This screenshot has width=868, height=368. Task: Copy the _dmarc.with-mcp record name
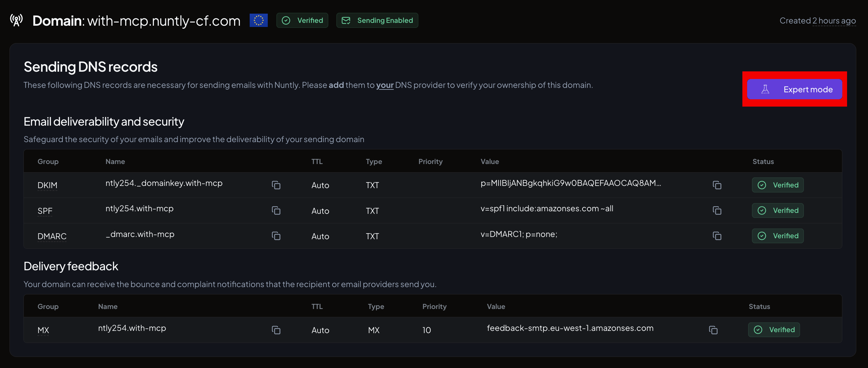[x=276, y=236]
